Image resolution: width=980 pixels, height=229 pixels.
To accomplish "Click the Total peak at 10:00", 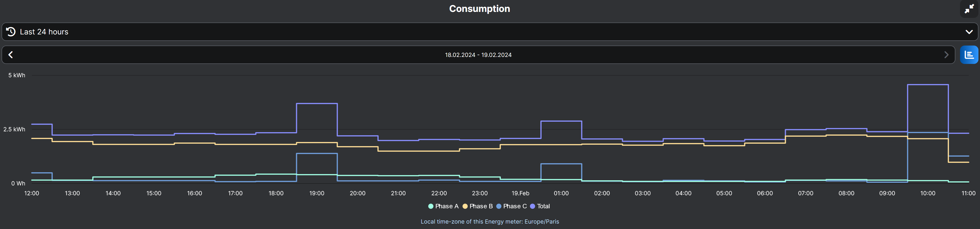I will pyautogui.click(x=928, y=85).
